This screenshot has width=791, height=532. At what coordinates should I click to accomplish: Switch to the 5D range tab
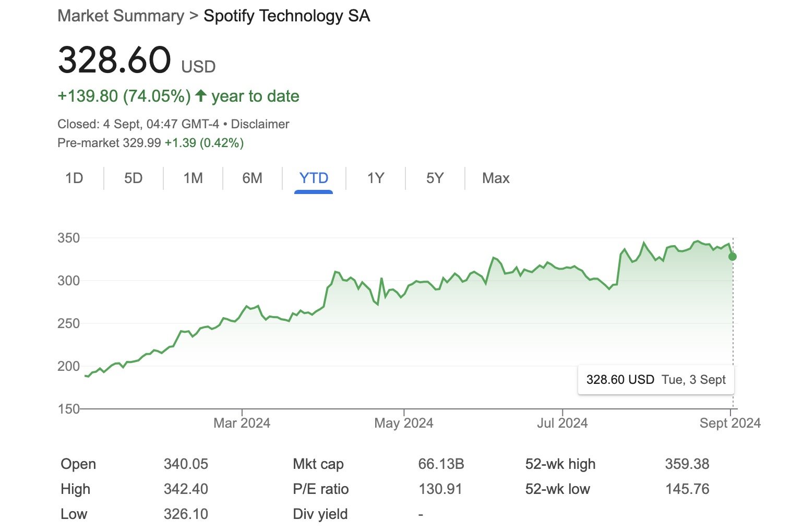point(133,178)
